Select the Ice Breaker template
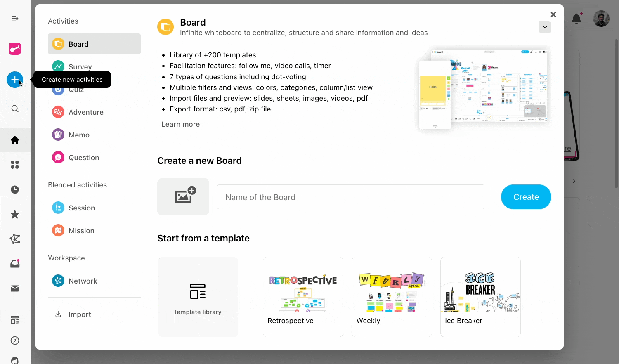 tap(480, 297)
